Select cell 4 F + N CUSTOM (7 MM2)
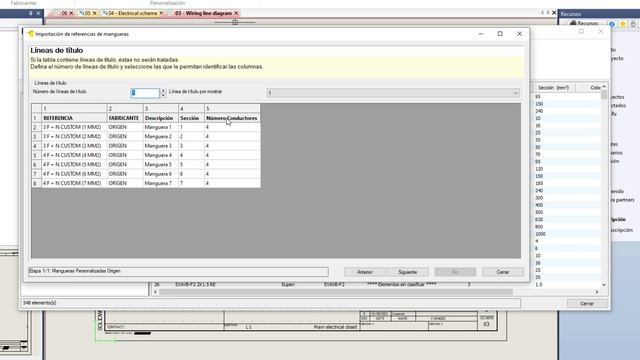Image resolution: width=640 pixels, height=360 pixels. [x=74, y=183]
